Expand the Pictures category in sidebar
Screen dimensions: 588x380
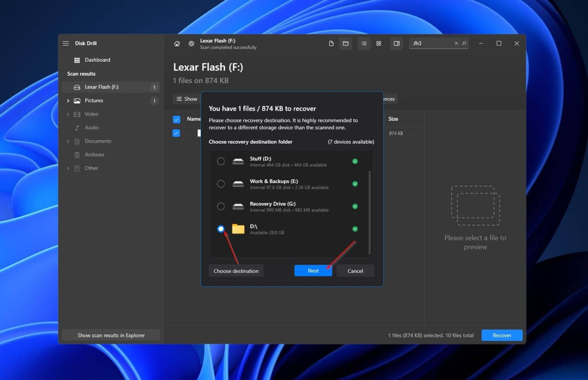point(68,101)
